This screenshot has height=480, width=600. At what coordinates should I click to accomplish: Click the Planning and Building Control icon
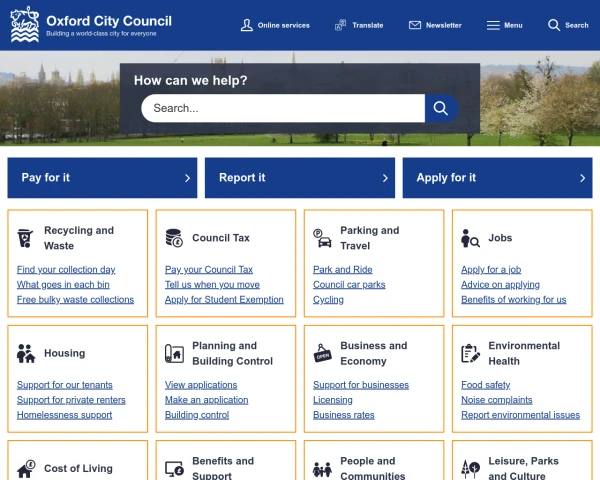(173, 353)
